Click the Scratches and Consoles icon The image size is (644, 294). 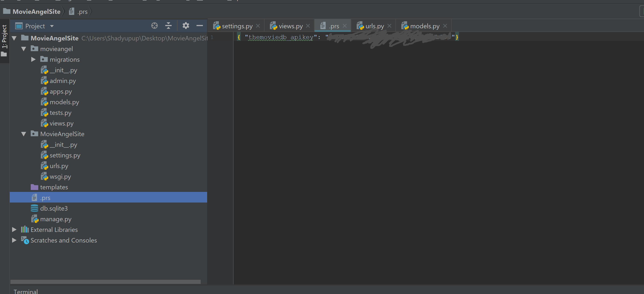(25, 240)
